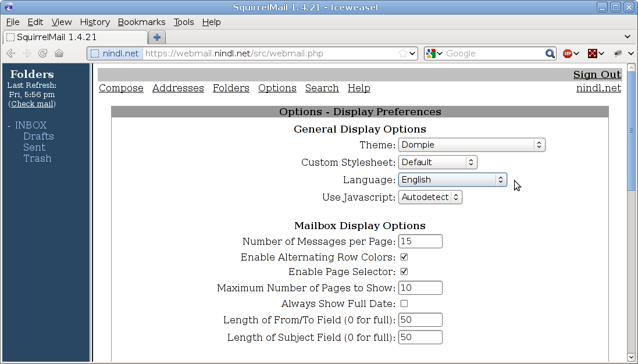Click the browser back arrow icon
The image size is (638, 364).
coord(10,53)
